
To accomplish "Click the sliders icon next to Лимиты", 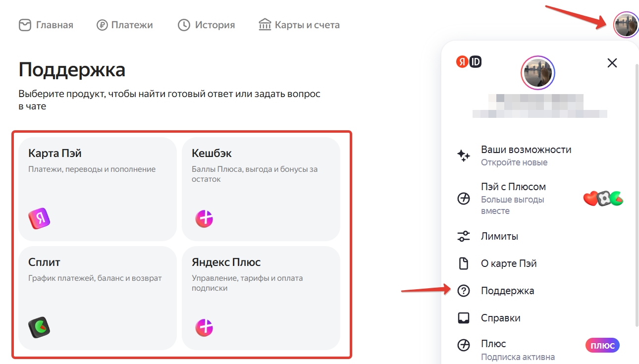I will pyautogui.click(x=463, y=236).
